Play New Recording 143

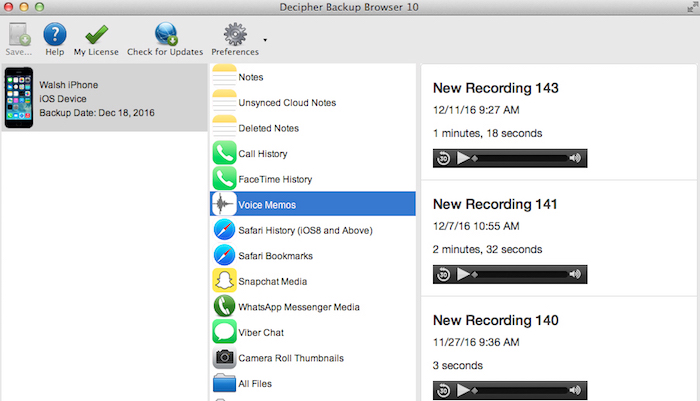pos(463,158)
